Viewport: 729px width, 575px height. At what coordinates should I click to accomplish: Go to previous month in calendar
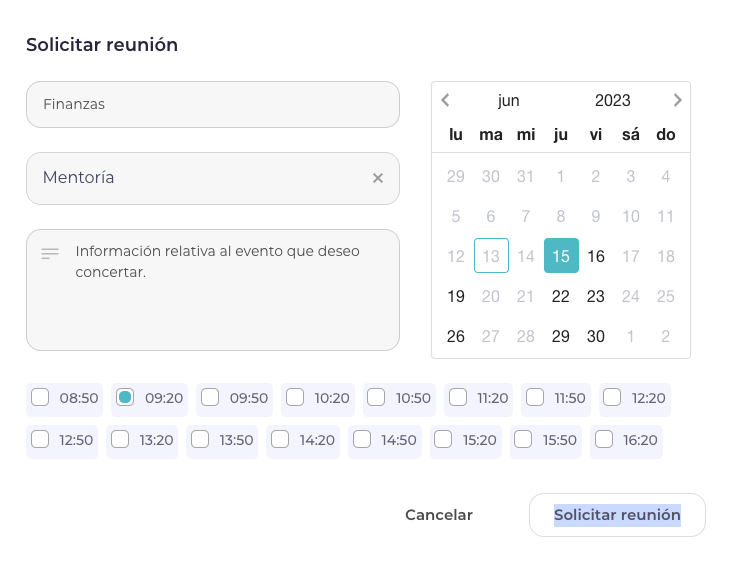point(446,100)
